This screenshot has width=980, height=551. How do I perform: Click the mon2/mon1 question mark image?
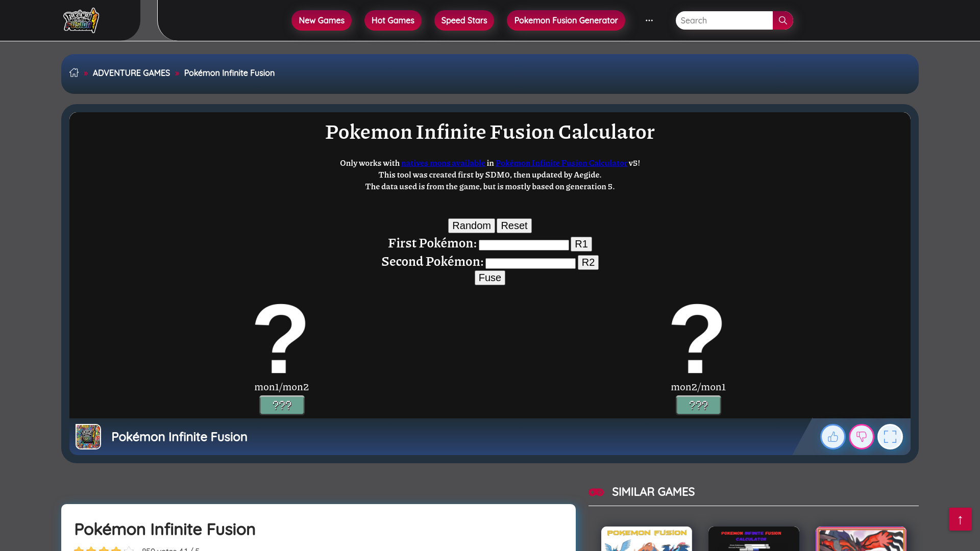click(x=697, y=339)
